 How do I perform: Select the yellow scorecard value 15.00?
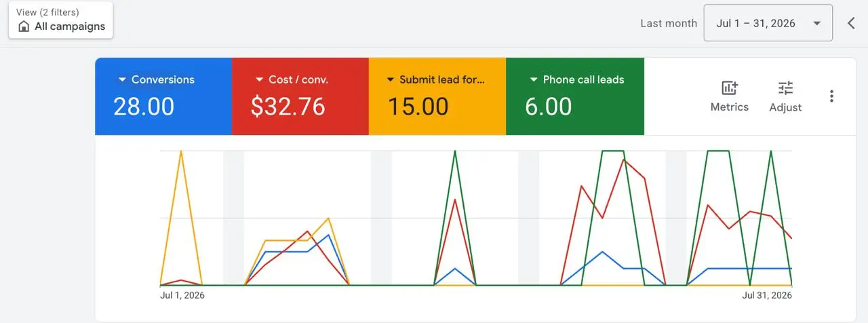pos(418,107)
